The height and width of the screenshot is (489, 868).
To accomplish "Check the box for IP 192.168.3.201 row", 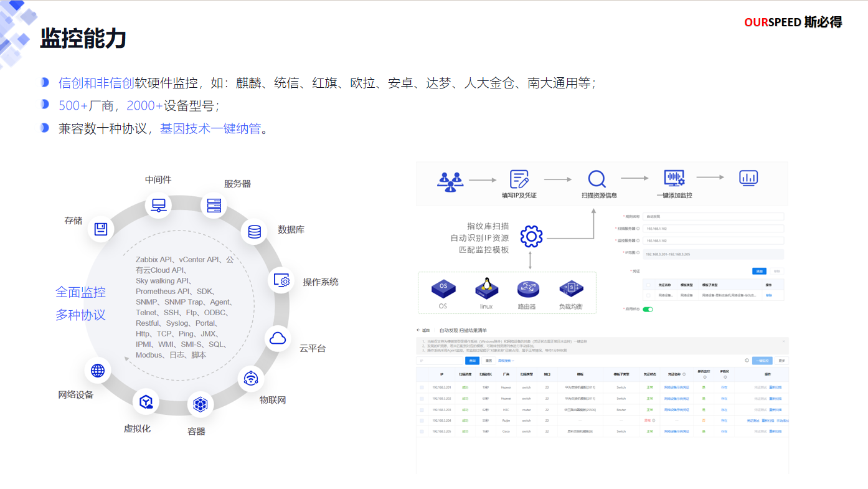I will (422, 387).
